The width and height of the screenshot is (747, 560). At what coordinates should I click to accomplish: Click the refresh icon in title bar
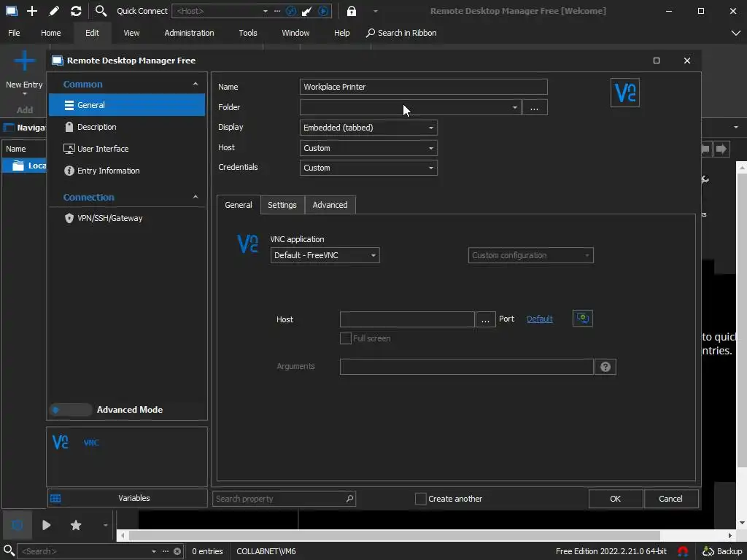point(76,10)
